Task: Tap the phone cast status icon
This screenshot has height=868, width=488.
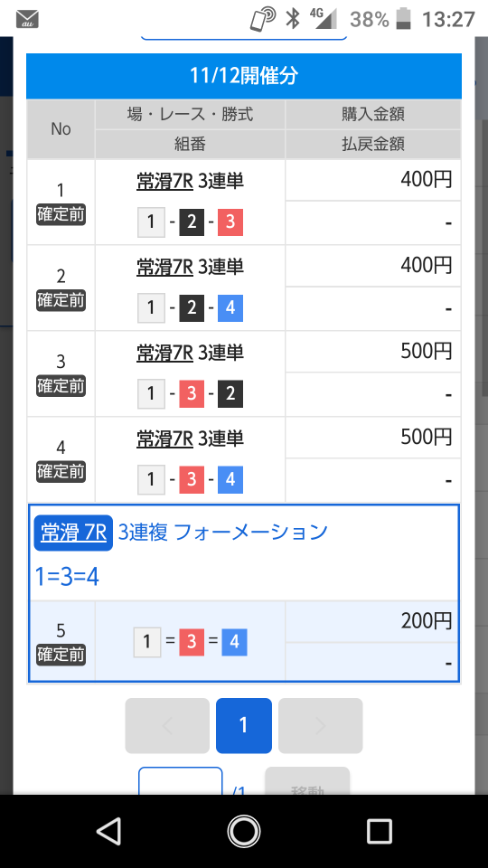Action: [262, 19]
